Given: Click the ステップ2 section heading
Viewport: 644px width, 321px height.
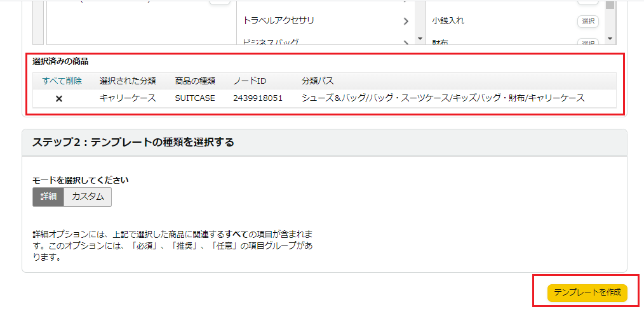Looking at the screenshot, I should [133, 143].
